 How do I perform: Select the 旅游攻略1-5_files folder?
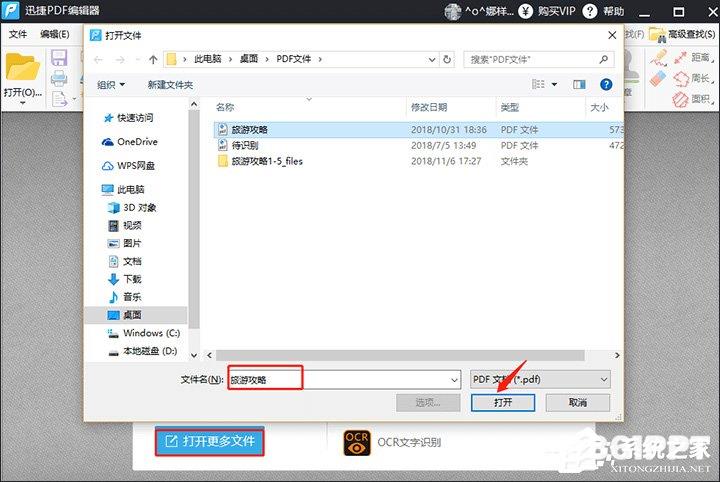[418, 161]
